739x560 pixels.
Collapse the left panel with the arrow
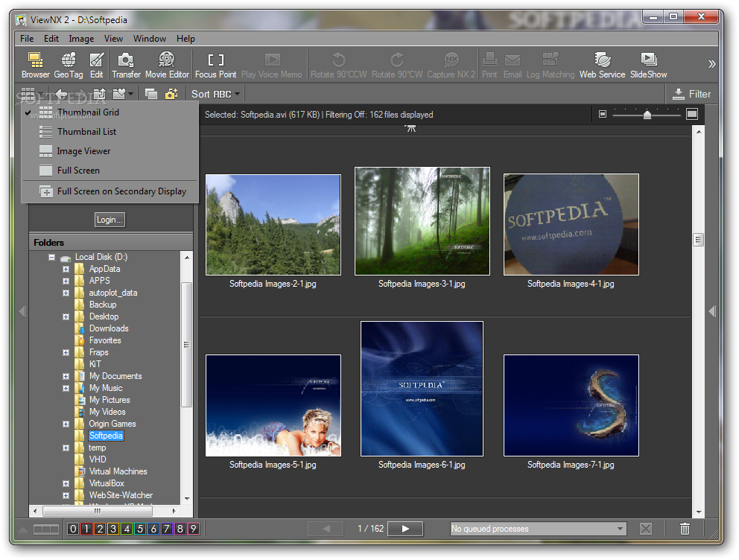[22, 311]
